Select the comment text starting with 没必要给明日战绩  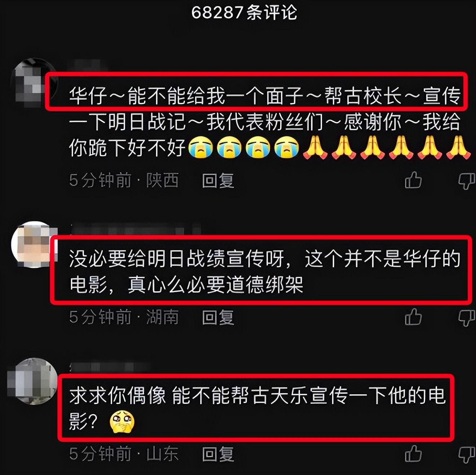tap(264, 271)
